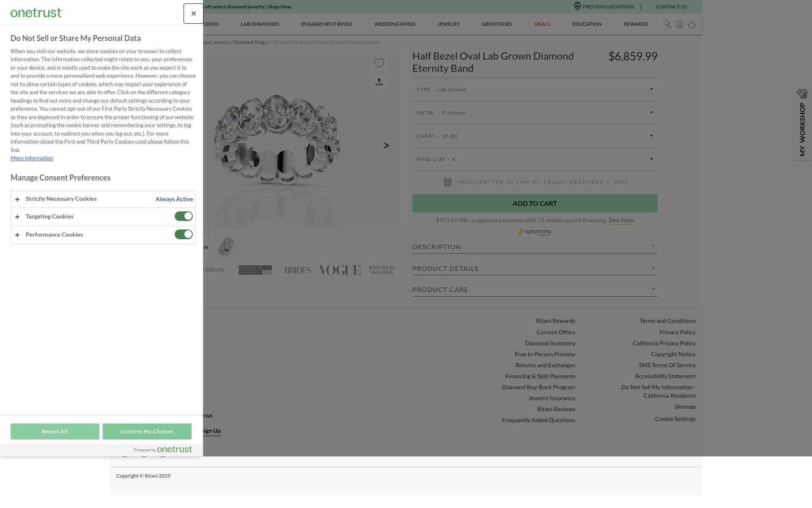Open Privacy Policy footer link
This screenshot has width=812, height=508.
pos(678,333)
